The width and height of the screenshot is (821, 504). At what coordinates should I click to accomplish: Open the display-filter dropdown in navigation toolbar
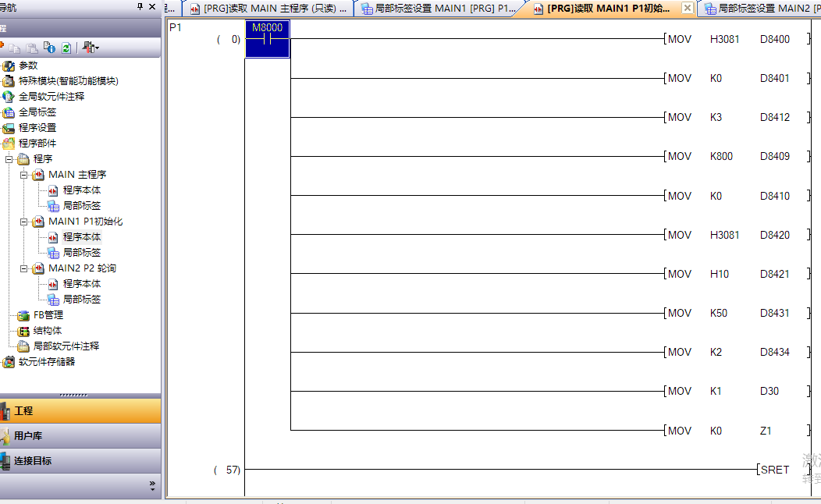coord(91,48)
